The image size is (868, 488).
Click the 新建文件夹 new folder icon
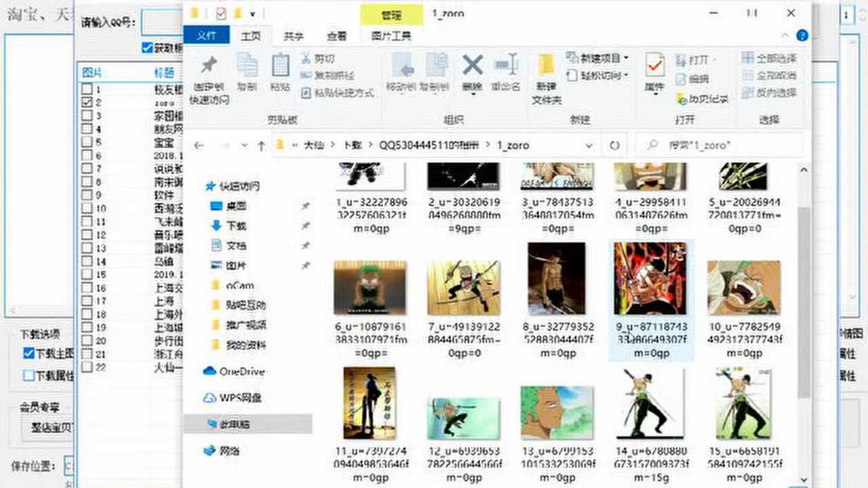click(547, 65)
